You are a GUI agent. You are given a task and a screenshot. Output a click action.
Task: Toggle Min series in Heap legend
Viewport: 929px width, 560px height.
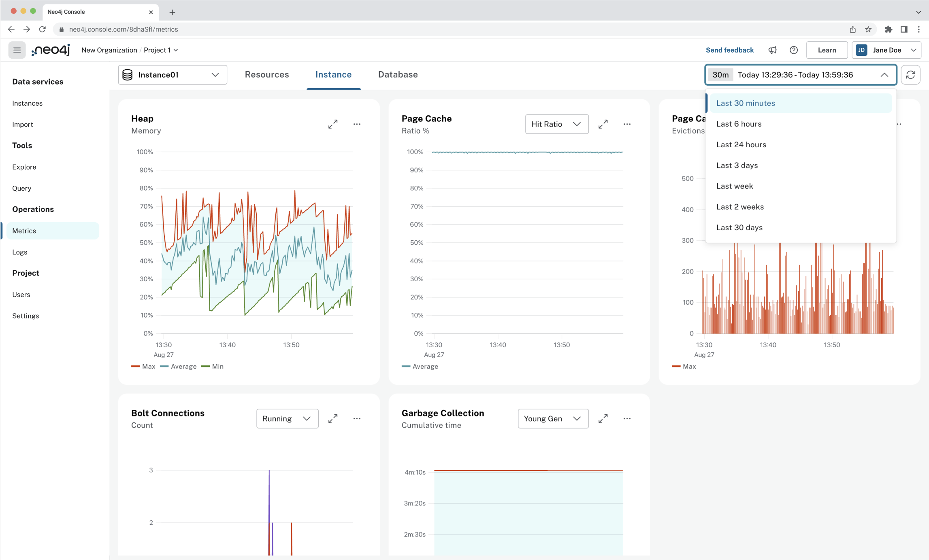[213, 367]
